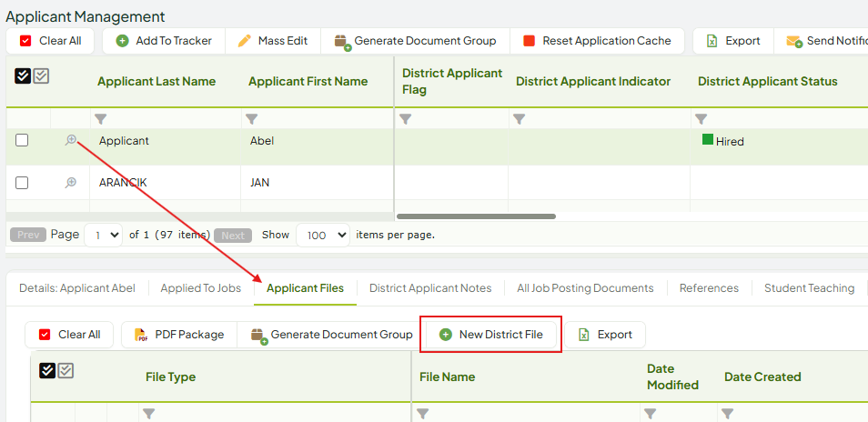Click gray check icon in applicants grid
The height and width of the screenshot is (422, 868).
[41, 75]
